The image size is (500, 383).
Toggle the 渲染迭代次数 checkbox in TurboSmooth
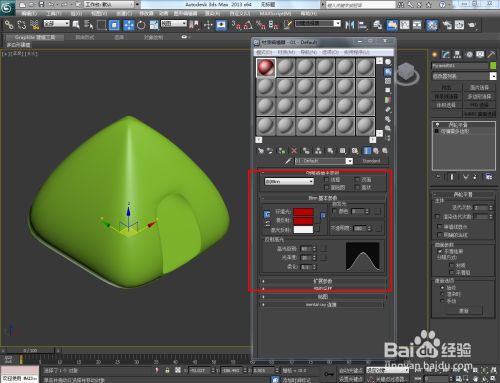[438, 217]
